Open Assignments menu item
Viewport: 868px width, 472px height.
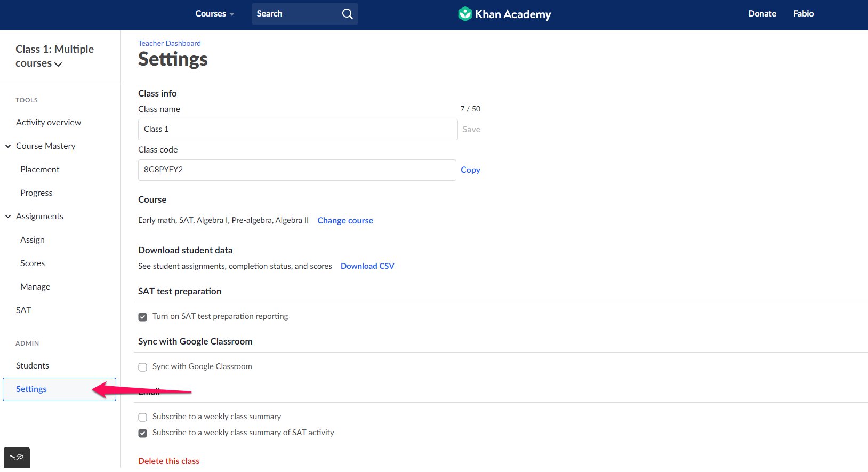[39, 216]
